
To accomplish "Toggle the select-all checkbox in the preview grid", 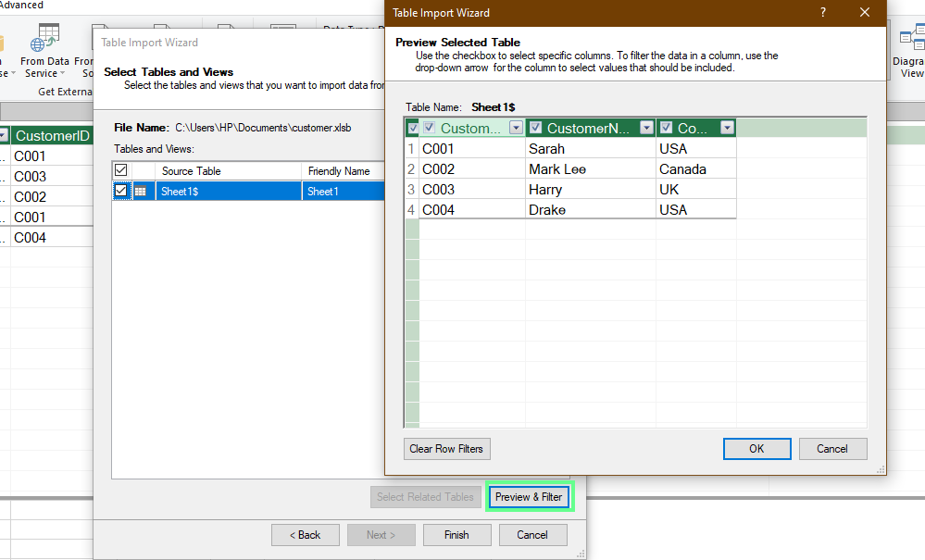I will (x=411, y=127).
